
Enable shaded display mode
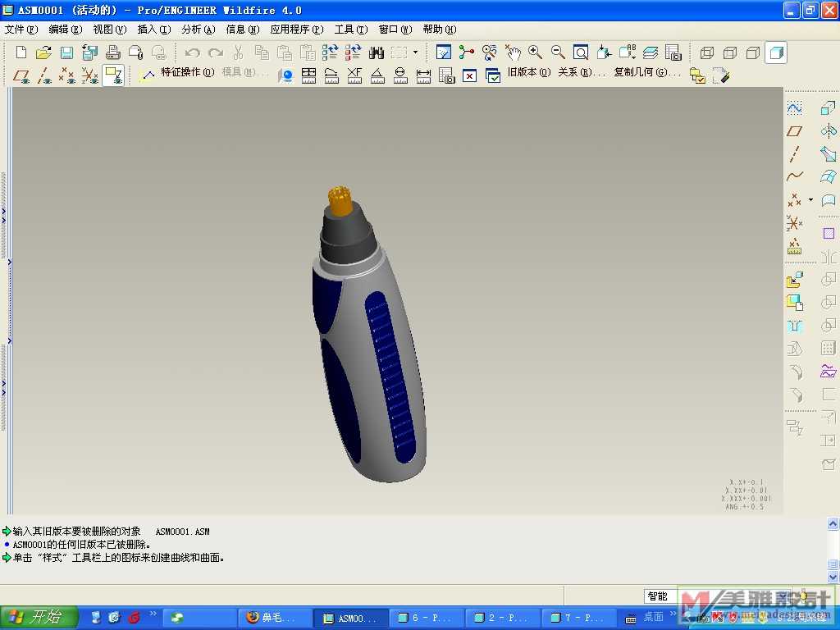pyautogui.click(x=776, y=52)
